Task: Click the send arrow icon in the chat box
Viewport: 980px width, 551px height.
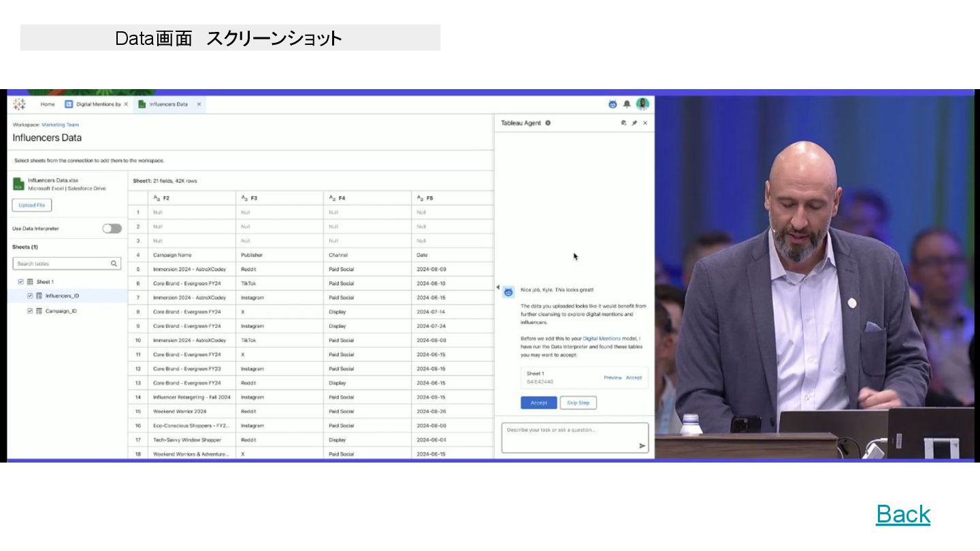Action: (642, 446)
